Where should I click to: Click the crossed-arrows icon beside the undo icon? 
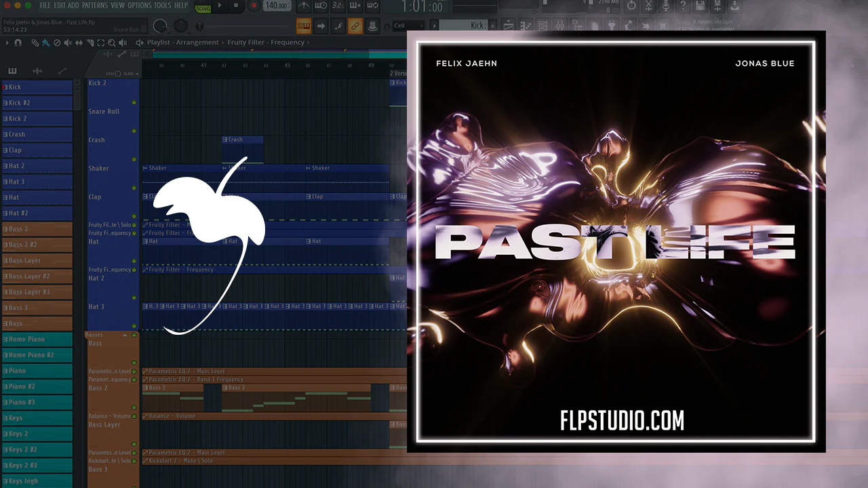point(649,6)
